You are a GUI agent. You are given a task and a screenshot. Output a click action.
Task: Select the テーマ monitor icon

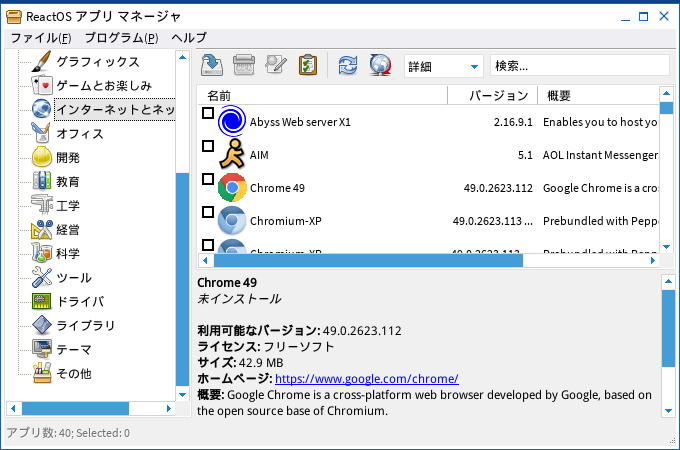(42, 349)
